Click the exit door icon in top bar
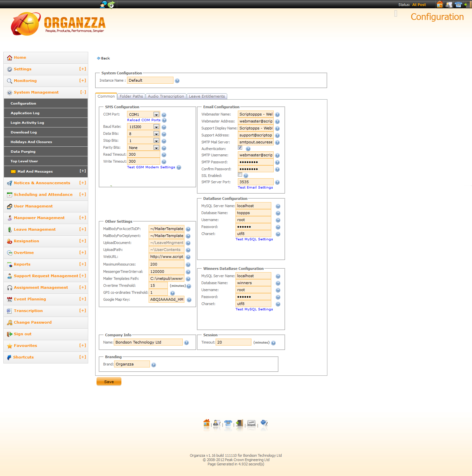The height and width of the screenshot is (476, 472). click(467, 4)
